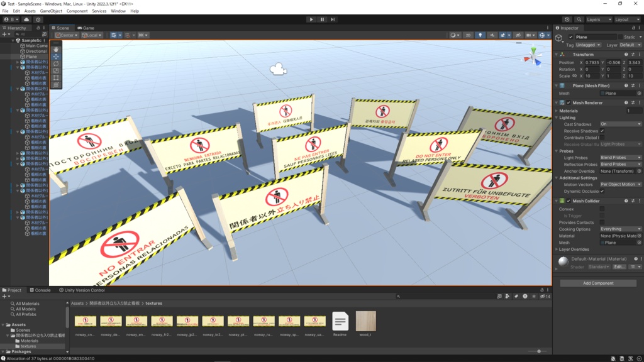The image size is (644, 362).
Task: Open Transform preset settings icon
Action: pyautogui.click(x=633, y=55)
